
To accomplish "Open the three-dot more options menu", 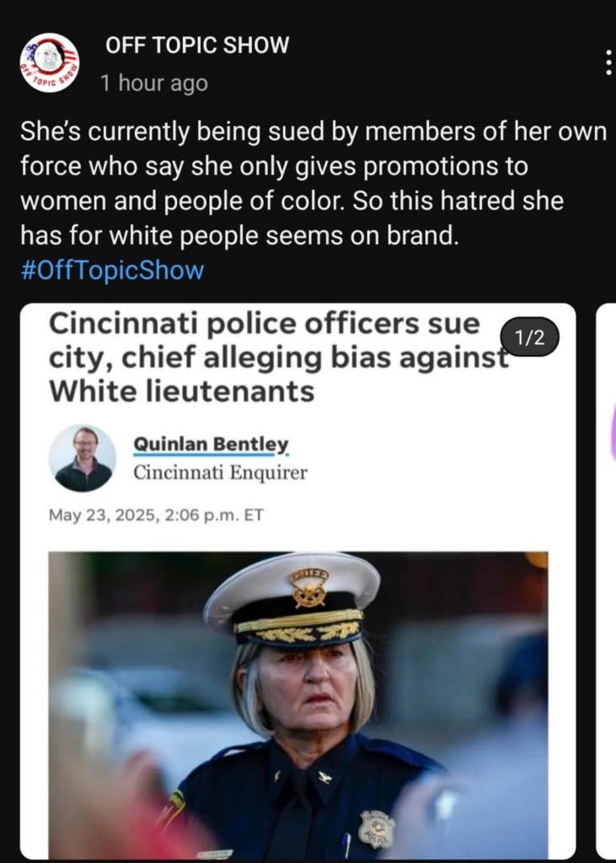I will [x=608, y=62].
